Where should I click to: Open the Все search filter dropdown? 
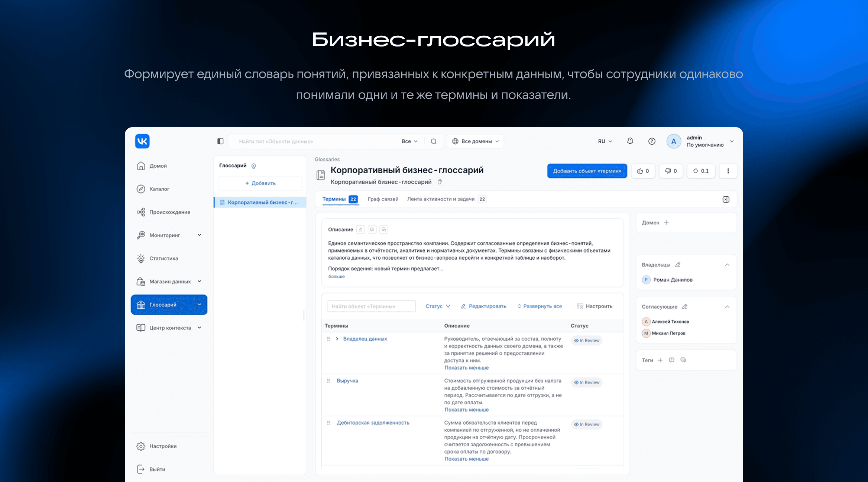(409, 141)
